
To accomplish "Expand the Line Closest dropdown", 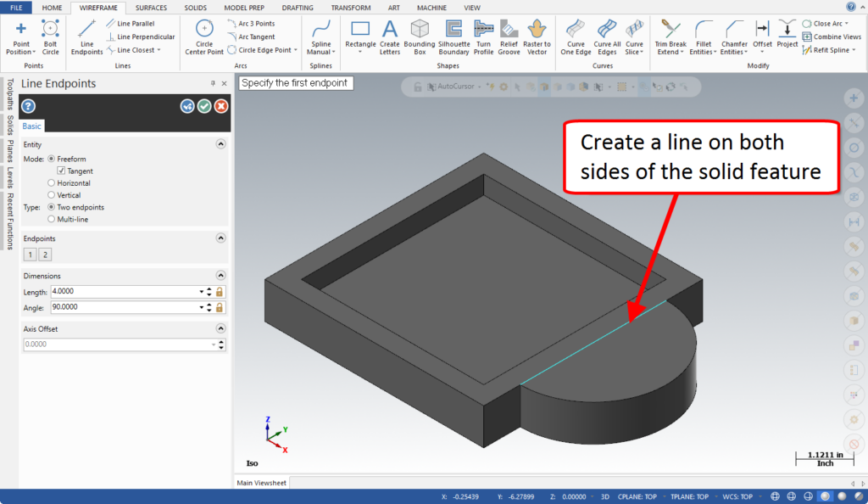I will pyautogui.click(x=159, y=50).
